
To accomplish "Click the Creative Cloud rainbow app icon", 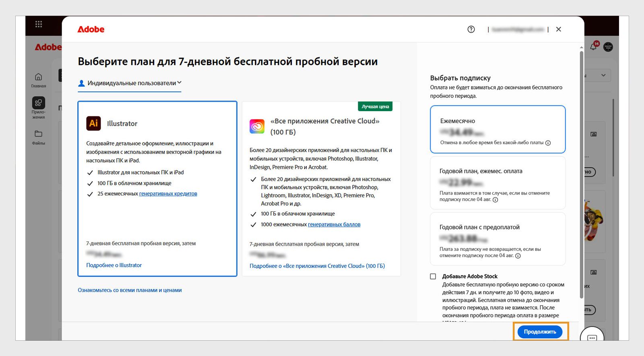I will tap(257, 126).
